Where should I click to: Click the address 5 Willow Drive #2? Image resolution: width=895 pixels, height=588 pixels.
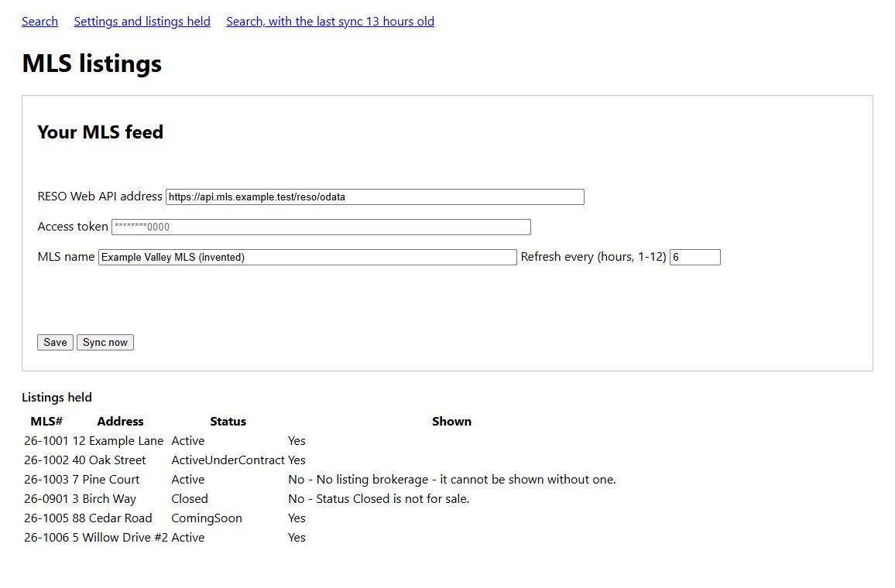[x=121, y=538]
